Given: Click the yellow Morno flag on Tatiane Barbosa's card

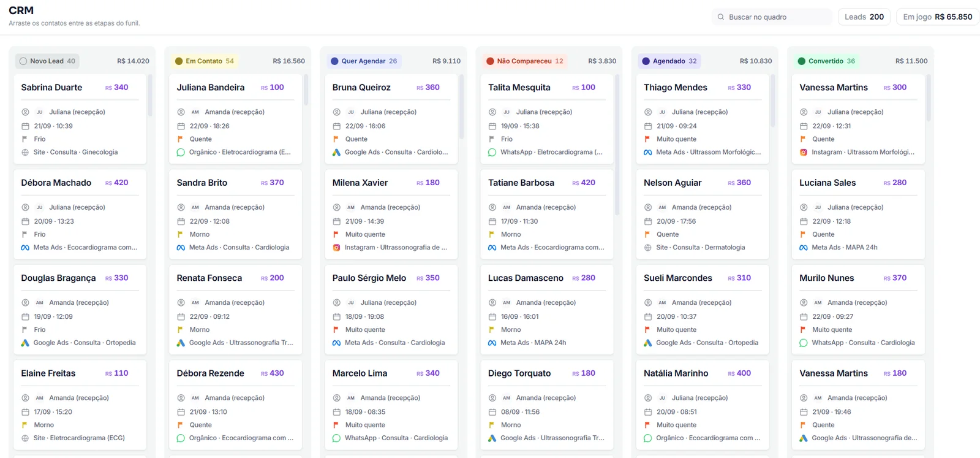Looking at the screenshot, I should click(491, 234).
